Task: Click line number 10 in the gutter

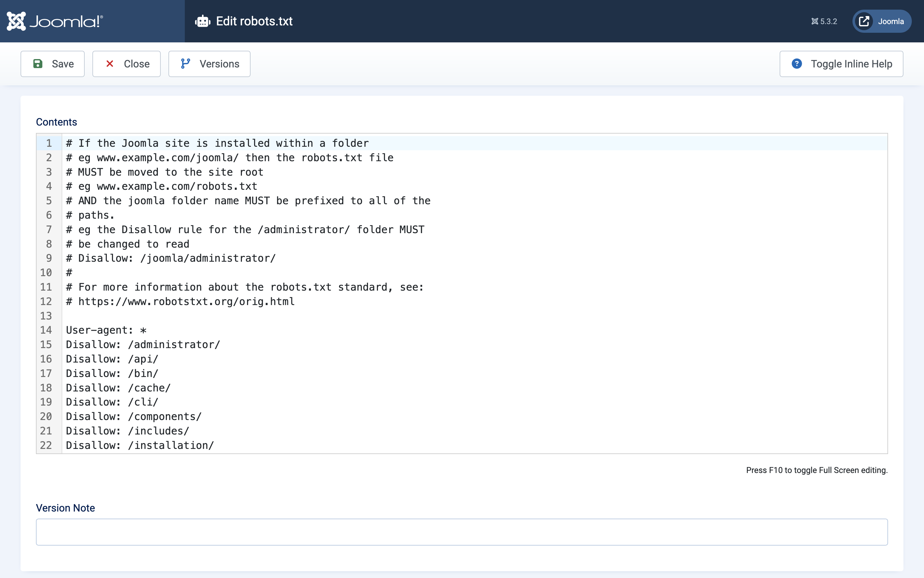Action: pos(46,273)
